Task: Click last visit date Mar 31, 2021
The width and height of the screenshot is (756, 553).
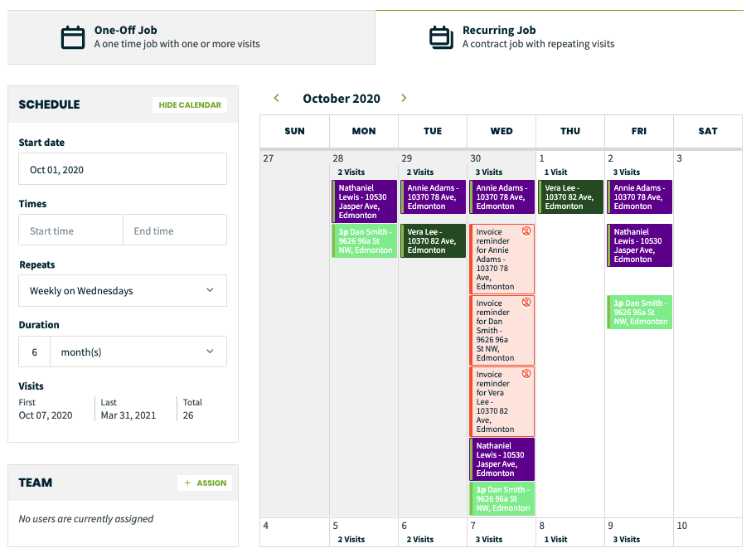Action: coord(128,415)
